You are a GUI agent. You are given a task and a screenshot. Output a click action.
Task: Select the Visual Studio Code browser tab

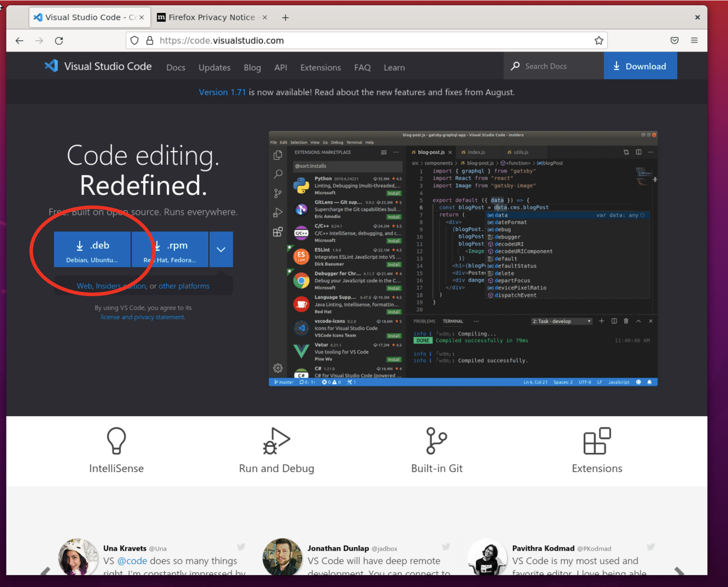pos(89,17)
